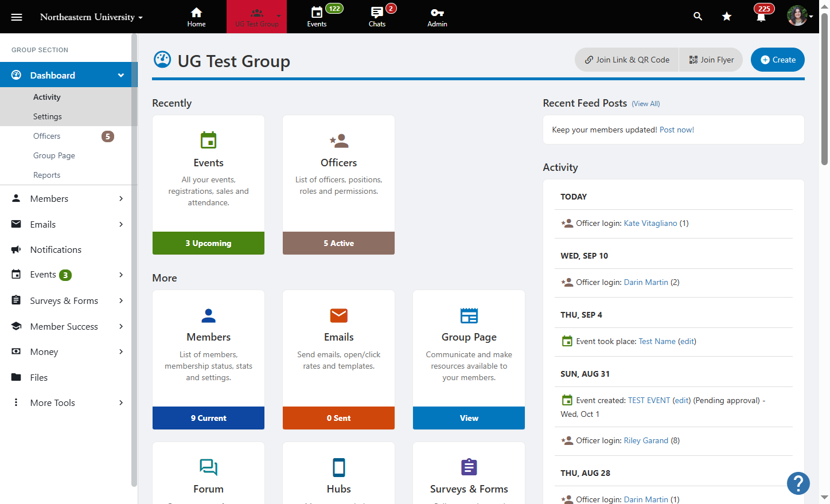Click the Officers card icon

pos(339,140)
